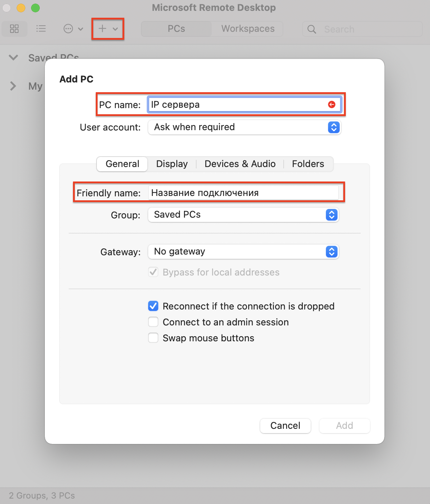Click the plus Add icon in toolbar
The height and width of the screenshot is (504, 430).
pyautogui.click(x=103, y=29)
